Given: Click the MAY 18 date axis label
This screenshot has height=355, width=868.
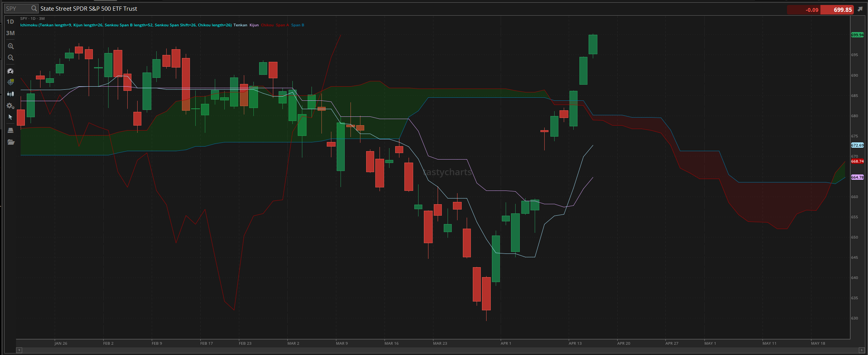Looking at the screenshot, I should [x=818, y=343].
